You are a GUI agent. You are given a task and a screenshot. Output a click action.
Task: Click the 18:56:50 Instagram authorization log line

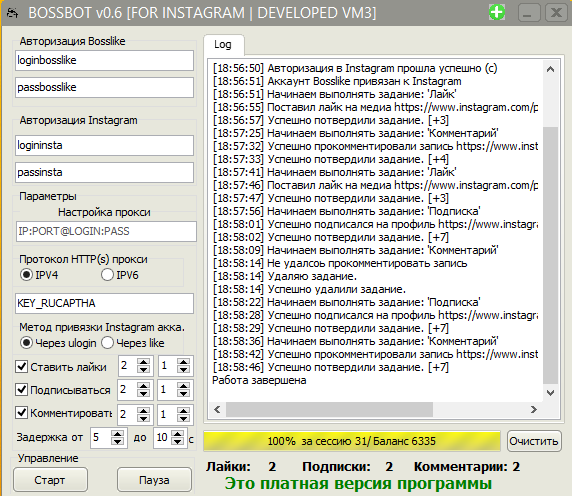(x=355, y=68)
